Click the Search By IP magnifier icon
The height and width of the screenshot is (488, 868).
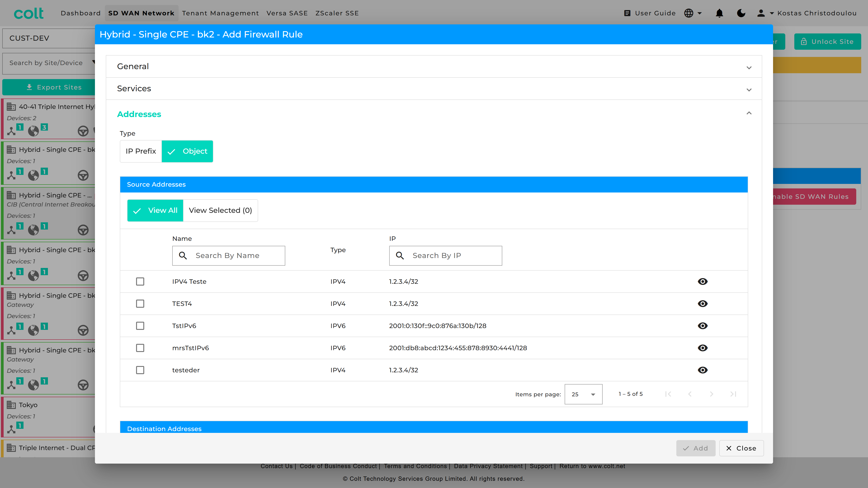[400, 256]
